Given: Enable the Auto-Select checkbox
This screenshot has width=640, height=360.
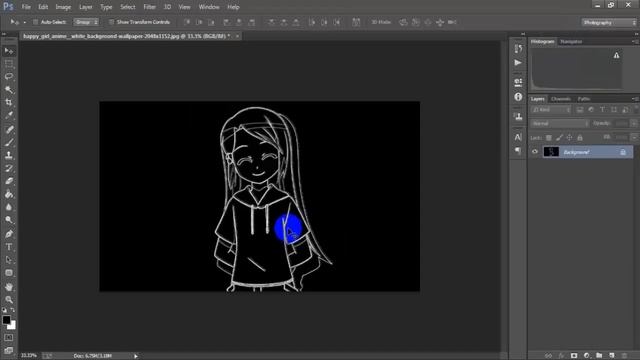Looking at the screenshot, I should (35, 22).
